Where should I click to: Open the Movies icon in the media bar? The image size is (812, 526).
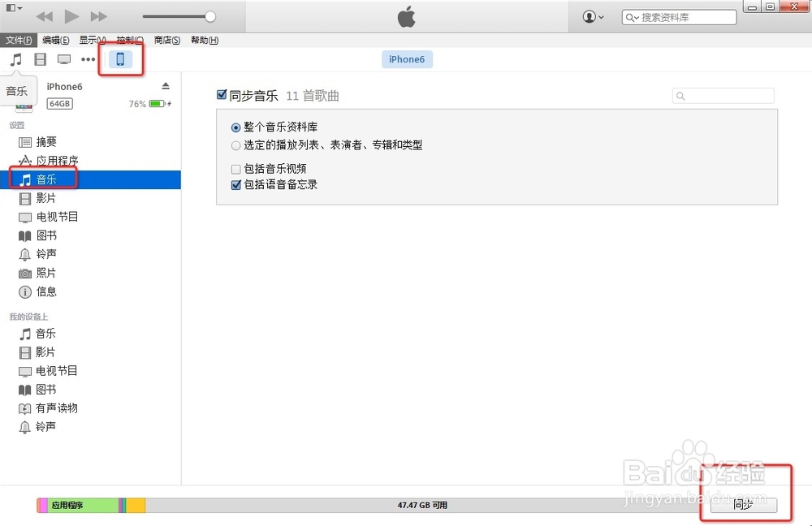[x=40, y=58]
